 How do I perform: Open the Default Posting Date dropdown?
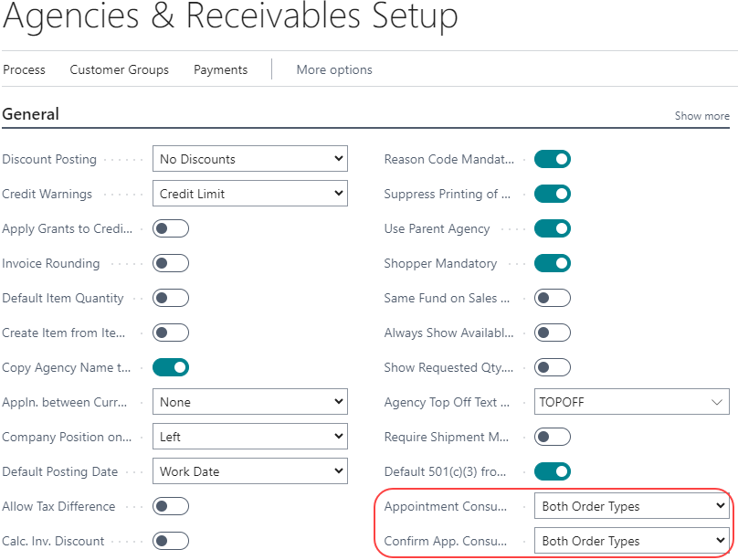[x=249, y=471]
